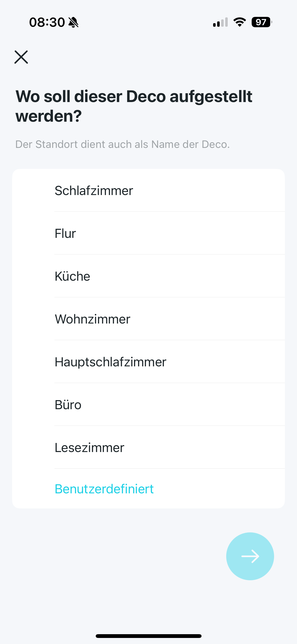
Task: Open the Benutzerdefiniert custom location option
Action: 104,489
